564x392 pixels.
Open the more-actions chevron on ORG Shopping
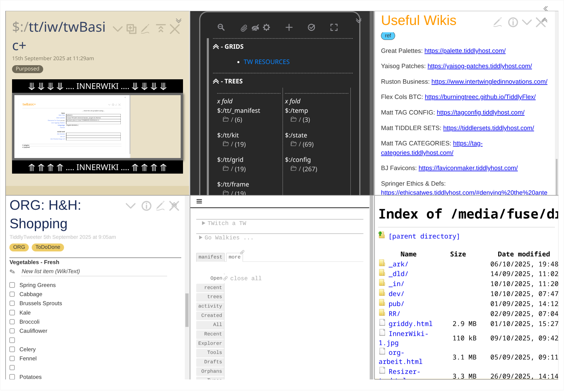click(130, 206)
